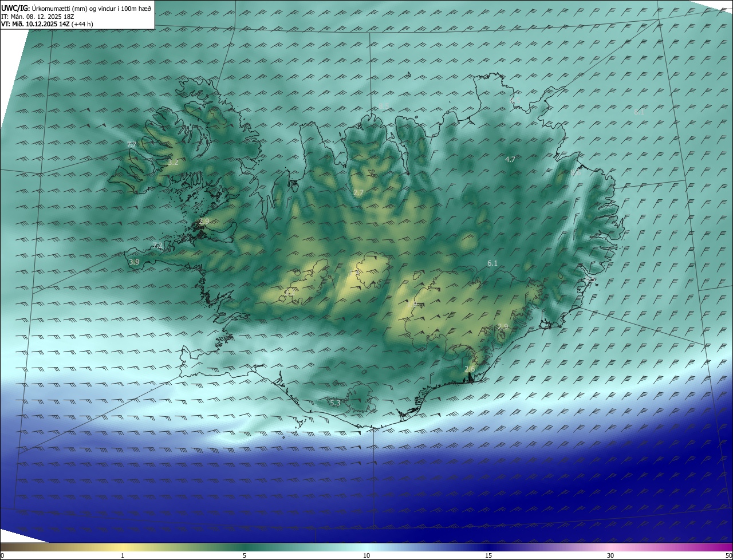Click the 3.2 value label on the map
This screenshot has width=733, height=560.
tap(173, 163)
